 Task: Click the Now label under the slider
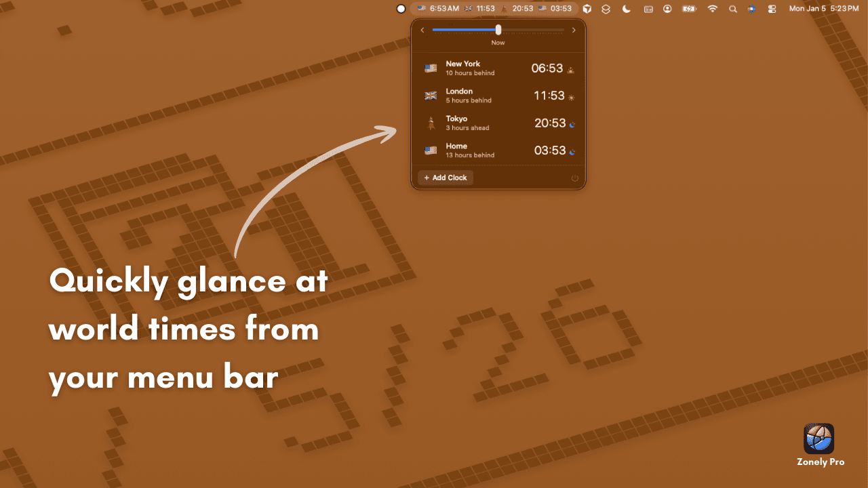click(498, 42)
